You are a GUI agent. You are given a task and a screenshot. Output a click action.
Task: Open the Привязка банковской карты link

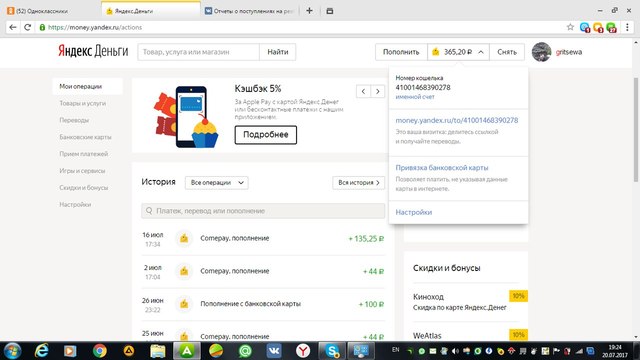(442, 168)
